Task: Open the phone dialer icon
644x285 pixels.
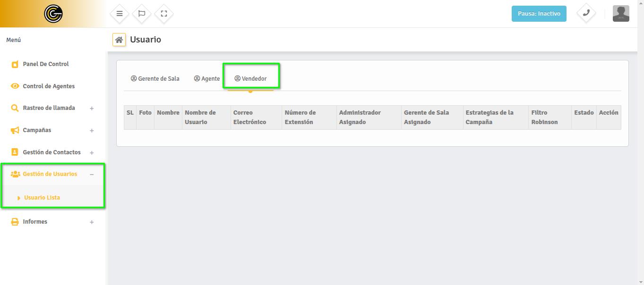Action: (x=586, y=13)
